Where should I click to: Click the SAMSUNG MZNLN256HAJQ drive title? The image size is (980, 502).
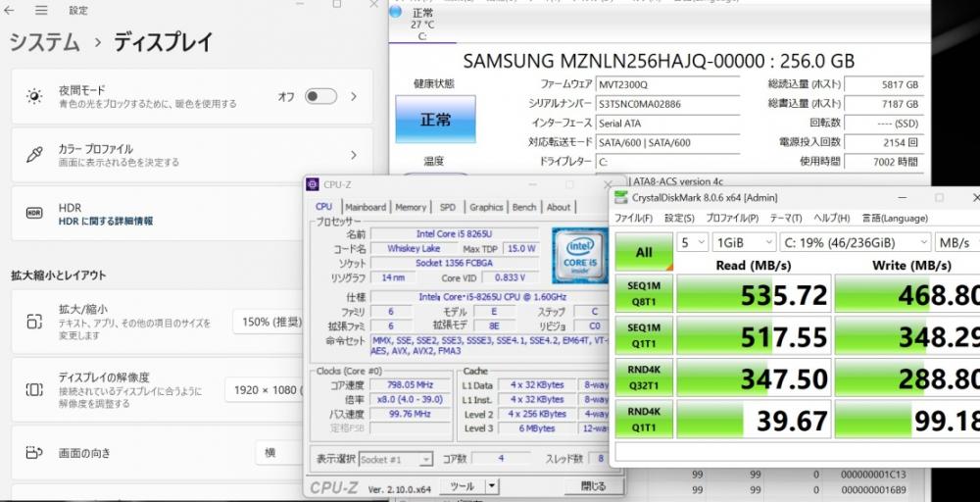(659, 61)
